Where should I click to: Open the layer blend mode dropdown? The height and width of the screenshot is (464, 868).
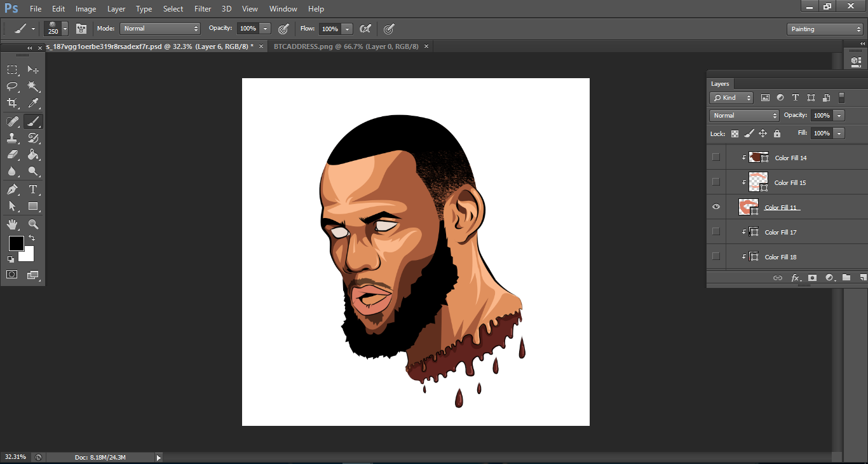pyautogui.click(x=744, y=116)
